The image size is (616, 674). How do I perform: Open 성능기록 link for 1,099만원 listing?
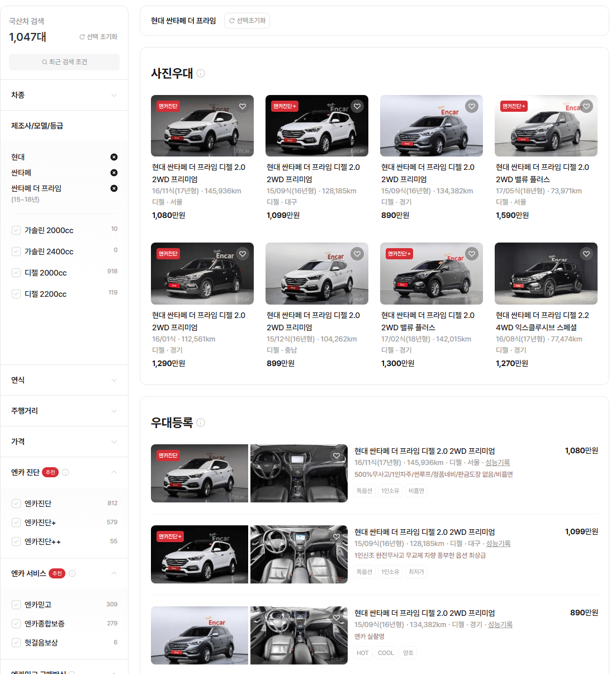tap(498, 544)
